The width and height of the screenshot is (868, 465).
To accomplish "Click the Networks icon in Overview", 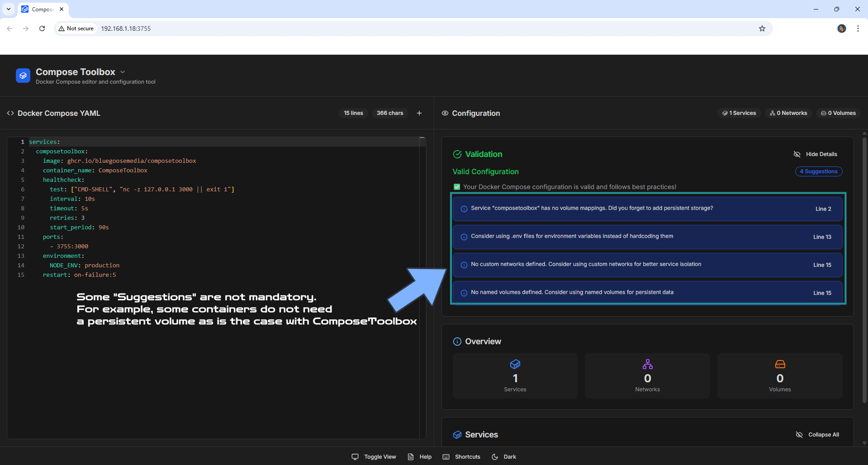I will (648, 364).
